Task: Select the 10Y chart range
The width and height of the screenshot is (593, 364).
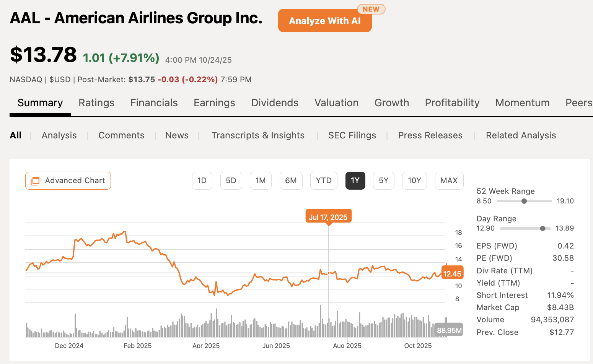Action: click(414, 180)
